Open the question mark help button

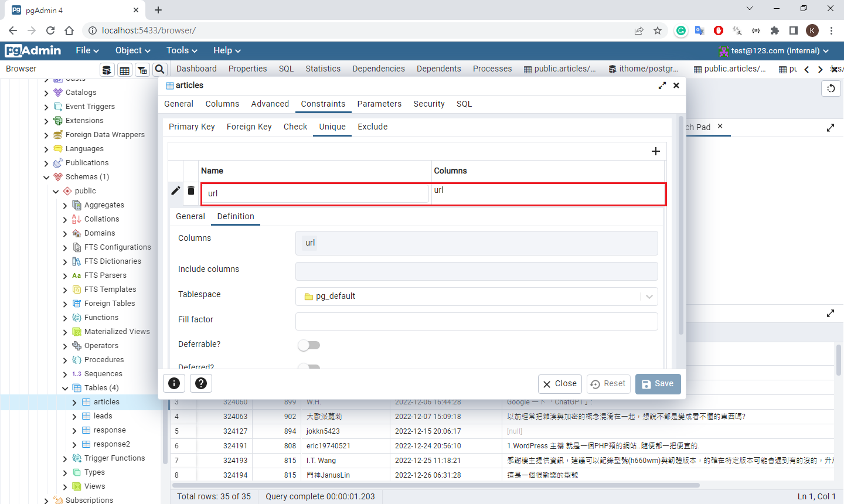pyautogui.click(x=200, y=383)
